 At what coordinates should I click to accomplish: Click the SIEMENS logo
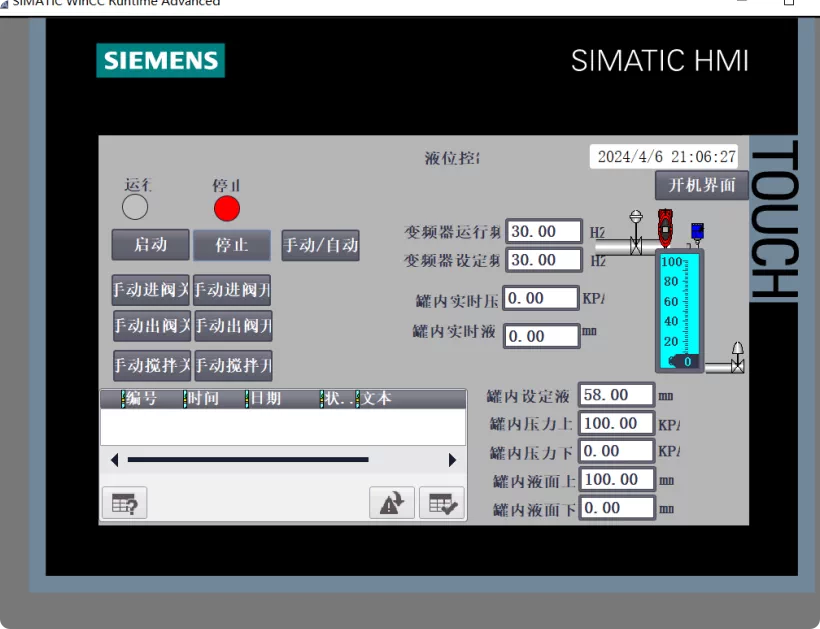pos(161,61)
